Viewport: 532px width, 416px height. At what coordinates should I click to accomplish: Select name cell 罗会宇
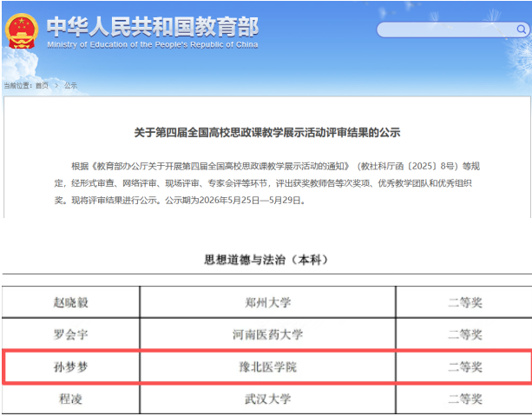[70, 334]
